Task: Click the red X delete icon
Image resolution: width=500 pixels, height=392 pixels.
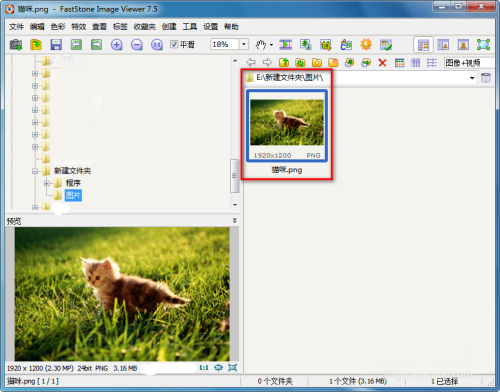Action: click(x=382, y=63)
